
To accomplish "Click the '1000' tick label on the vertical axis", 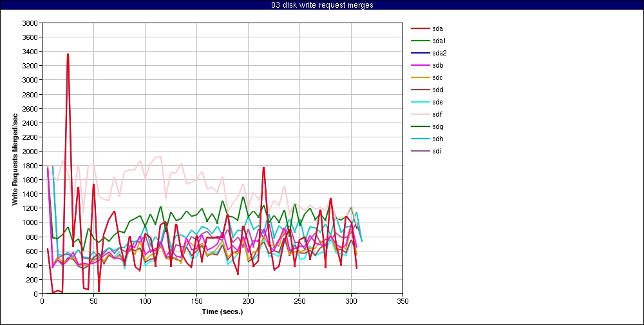I will pyautogui.click(x=31, y=222).
